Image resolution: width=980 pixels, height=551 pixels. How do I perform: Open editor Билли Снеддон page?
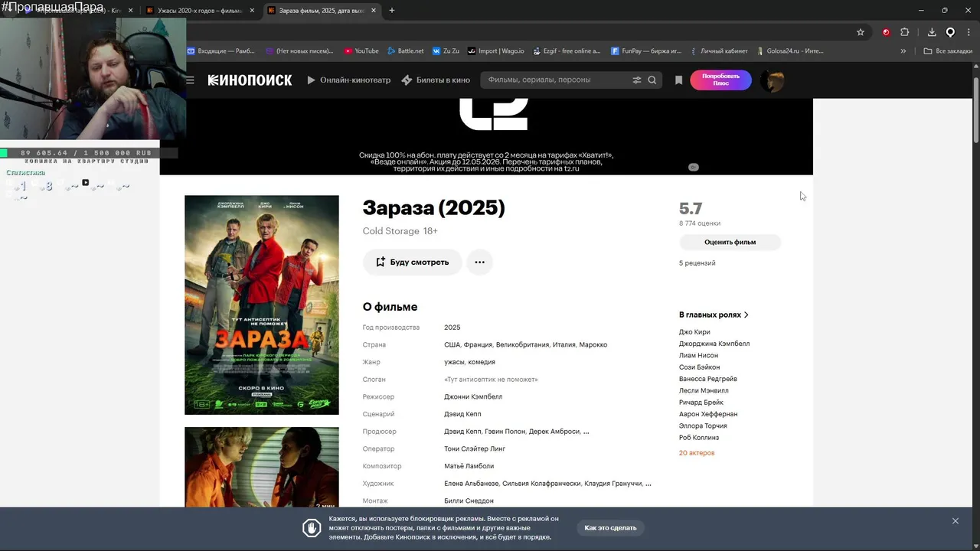[x=469, y=500]
